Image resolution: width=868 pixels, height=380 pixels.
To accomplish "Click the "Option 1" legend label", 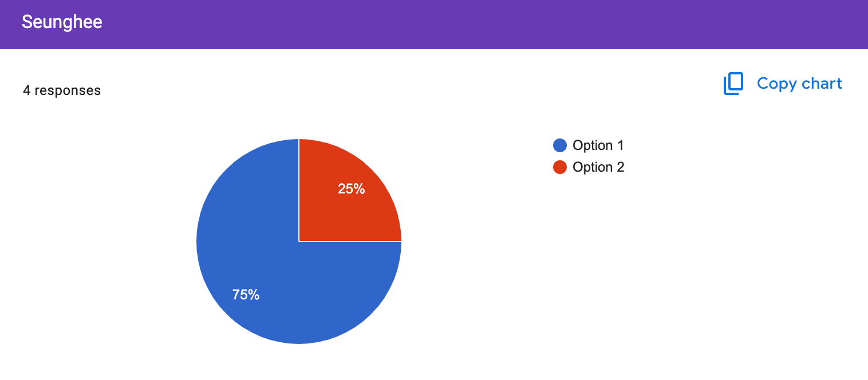I will (x=598, y=145).
